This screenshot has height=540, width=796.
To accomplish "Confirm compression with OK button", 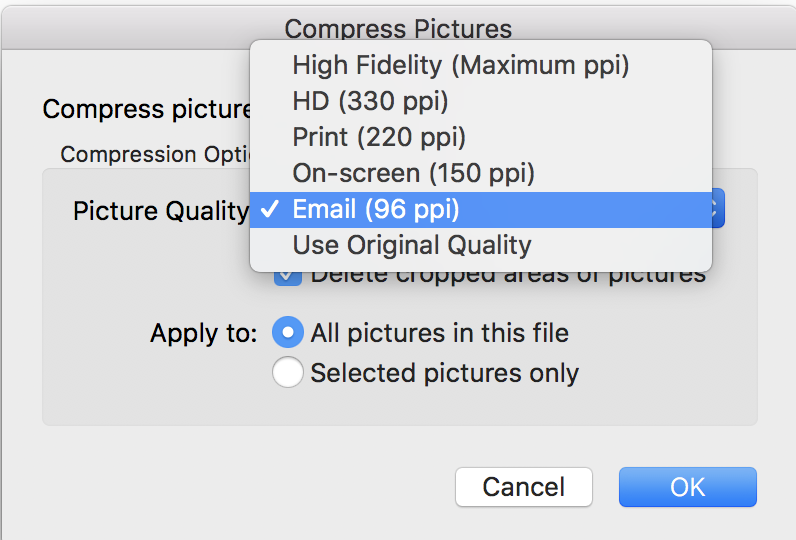I will (x=687, y=487).
